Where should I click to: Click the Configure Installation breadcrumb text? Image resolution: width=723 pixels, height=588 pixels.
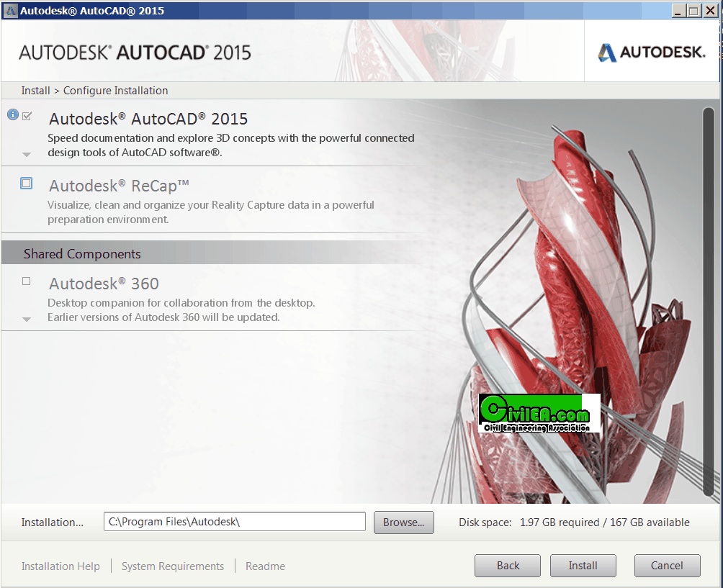[115, 90]
